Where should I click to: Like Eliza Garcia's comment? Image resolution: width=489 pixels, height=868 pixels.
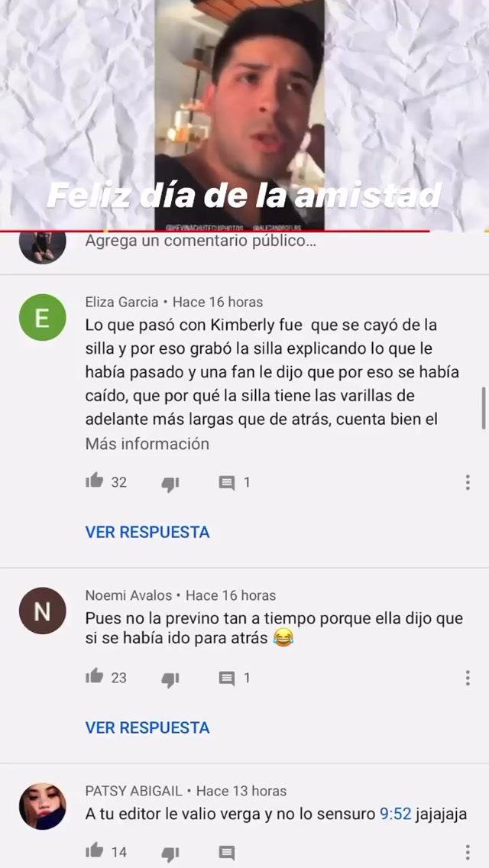click(x=95, y=481)
